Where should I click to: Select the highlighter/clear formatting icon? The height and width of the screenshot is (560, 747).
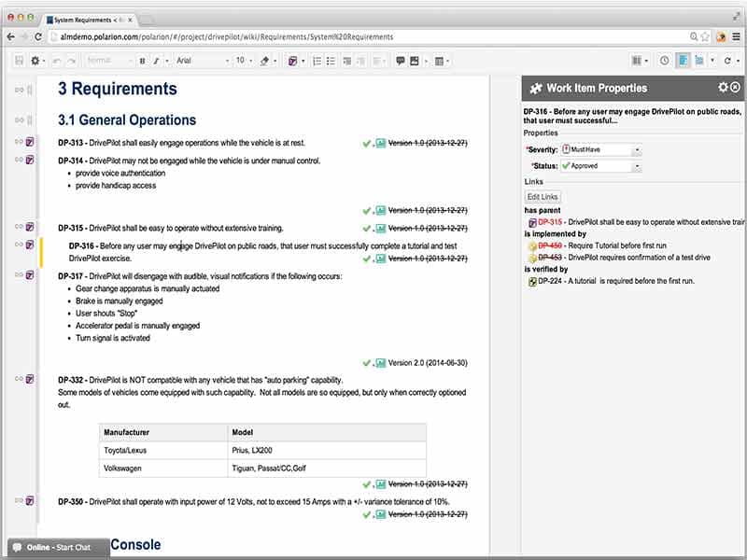pyautogui.click(x=264, y=61)
